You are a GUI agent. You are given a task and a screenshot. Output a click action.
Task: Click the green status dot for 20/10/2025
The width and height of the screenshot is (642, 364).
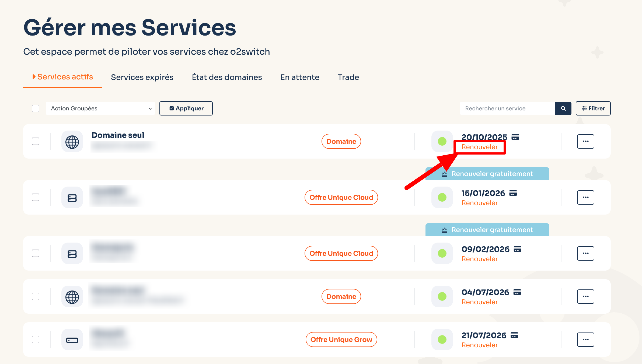[x=442, y=141]
